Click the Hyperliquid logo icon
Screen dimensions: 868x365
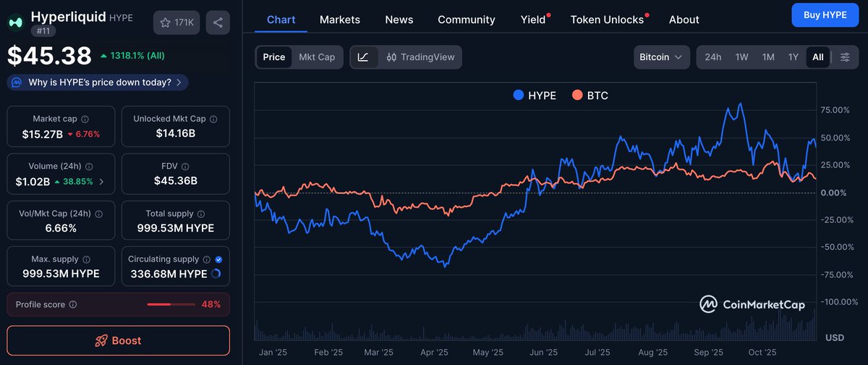15,22
